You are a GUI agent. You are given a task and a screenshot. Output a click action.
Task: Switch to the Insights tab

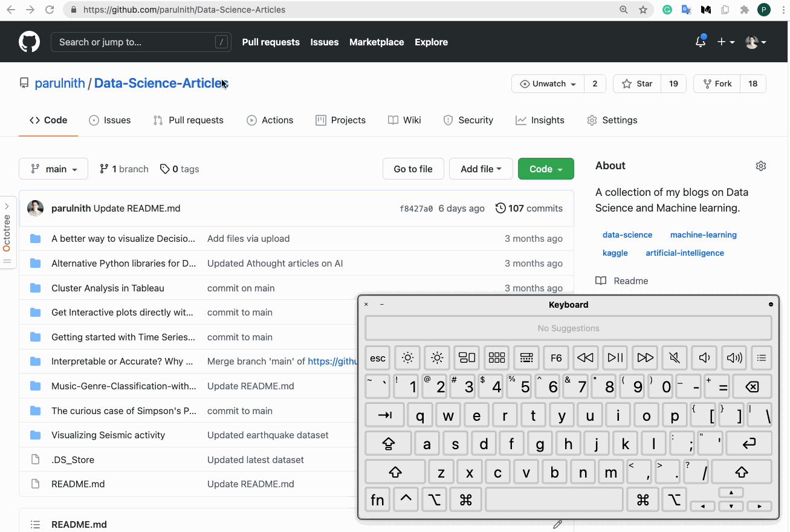(540, 120)
